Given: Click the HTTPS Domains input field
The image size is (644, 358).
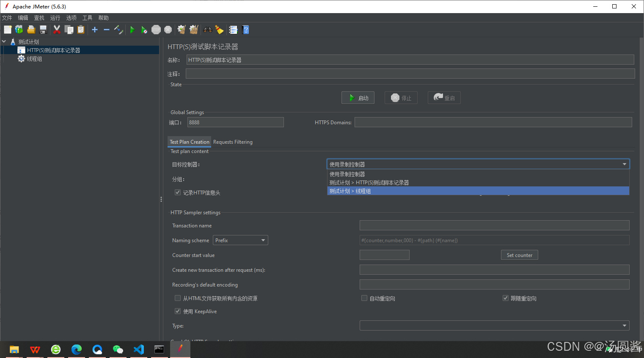Looking at the screenshot, I should point(493,122).
